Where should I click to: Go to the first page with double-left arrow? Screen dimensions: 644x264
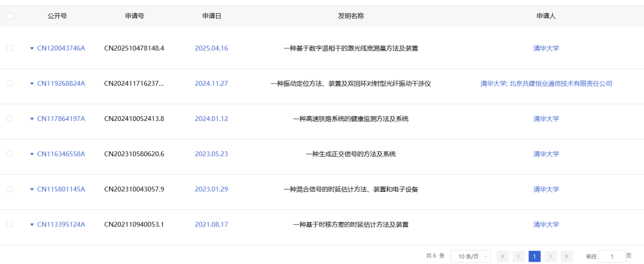pos(503,256)
